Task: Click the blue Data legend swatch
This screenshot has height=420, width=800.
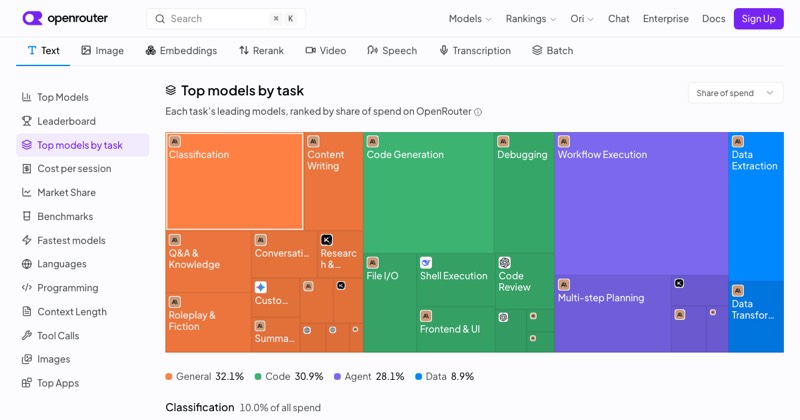Action: coord(418,377)
